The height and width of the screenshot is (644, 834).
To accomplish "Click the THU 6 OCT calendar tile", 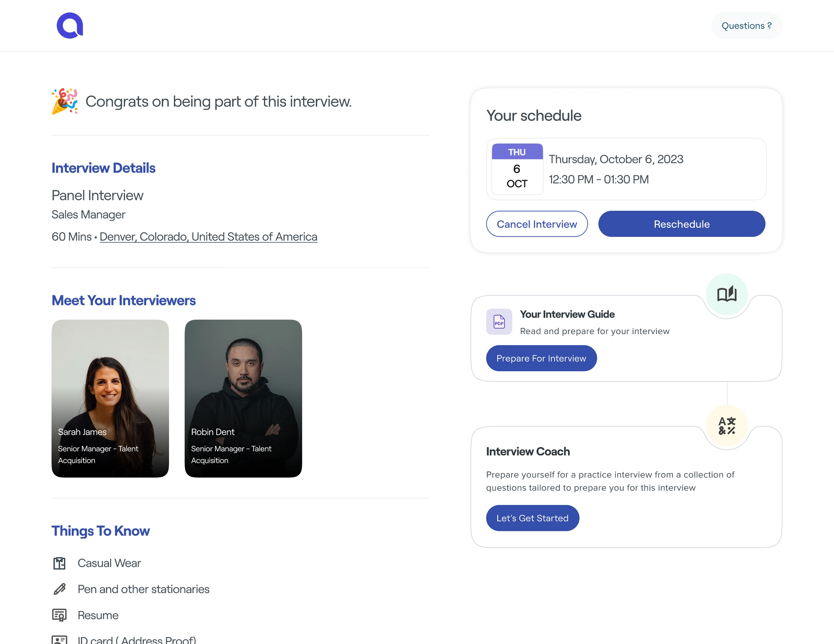I will pos(517,169).
